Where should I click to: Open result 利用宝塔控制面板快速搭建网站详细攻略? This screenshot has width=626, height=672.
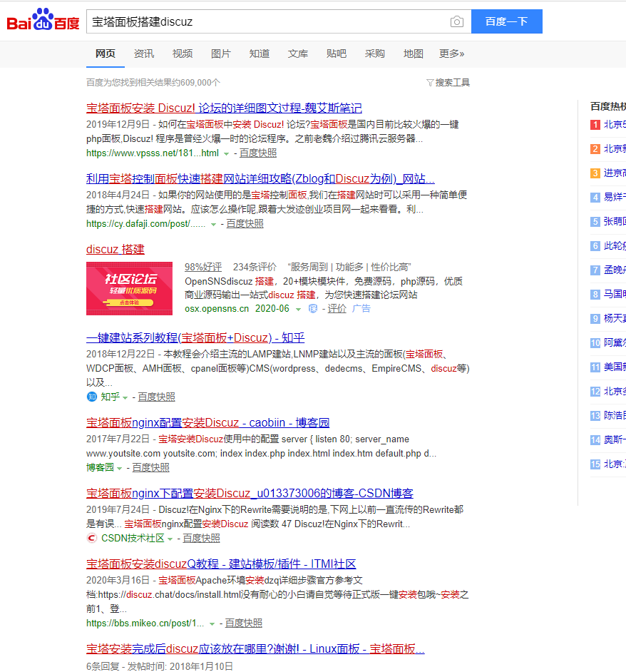coord(260,179)
